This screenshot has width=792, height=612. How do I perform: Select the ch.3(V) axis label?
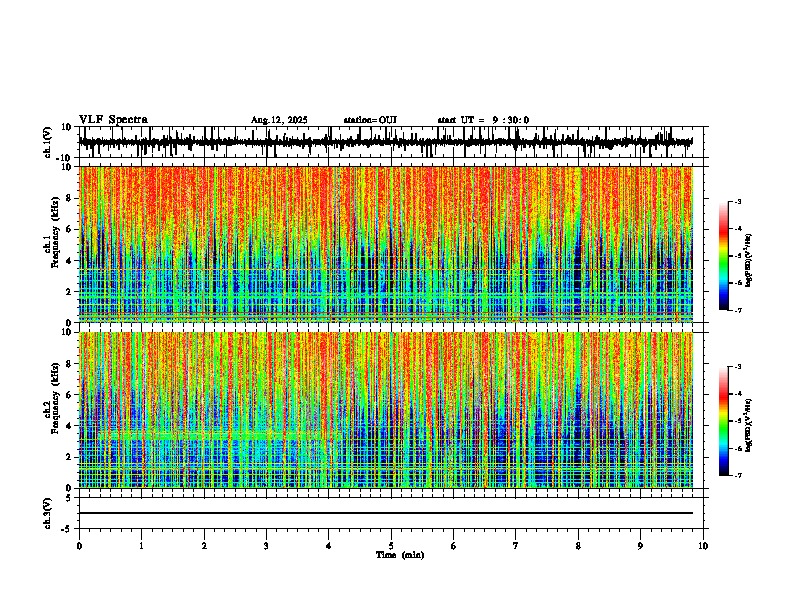(x=48, y=513)
